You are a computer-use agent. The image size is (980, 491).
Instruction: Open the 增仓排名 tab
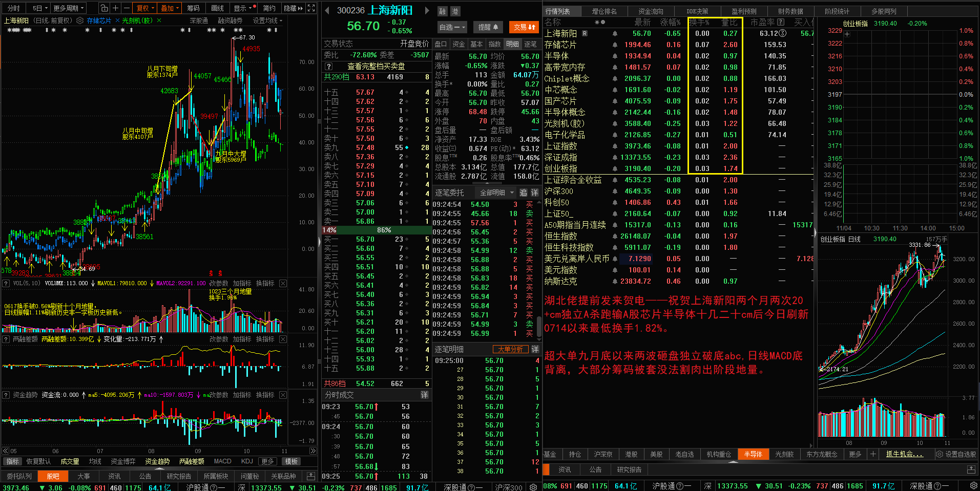pos(604,11)
